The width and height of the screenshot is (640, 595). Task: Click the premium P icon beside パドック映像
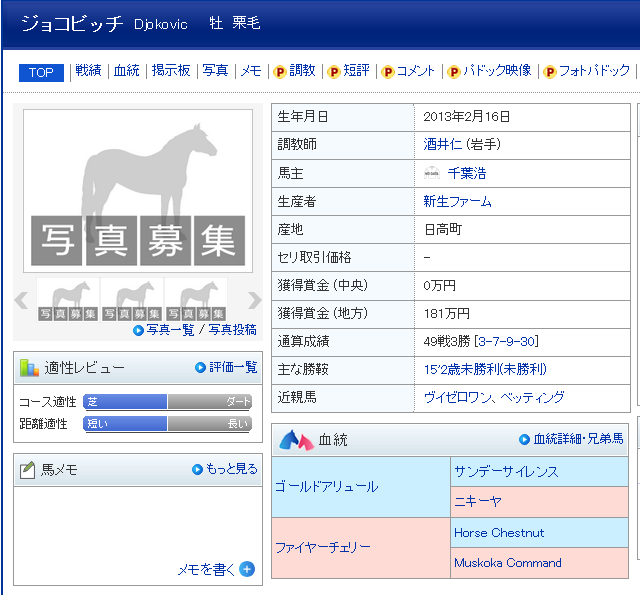pyautogui.click(x=454, y=72)
